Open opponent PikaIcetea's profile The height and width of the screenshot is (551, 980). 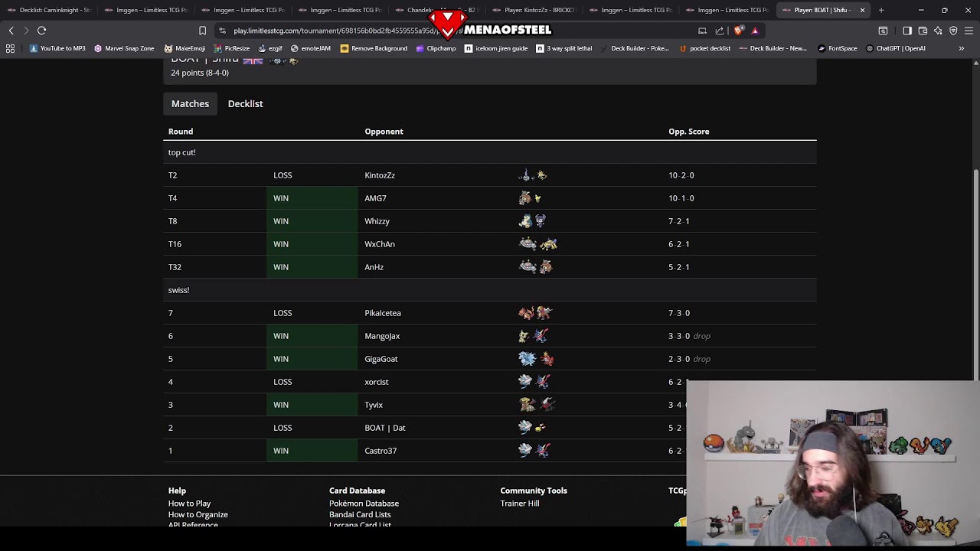[383, 313]
